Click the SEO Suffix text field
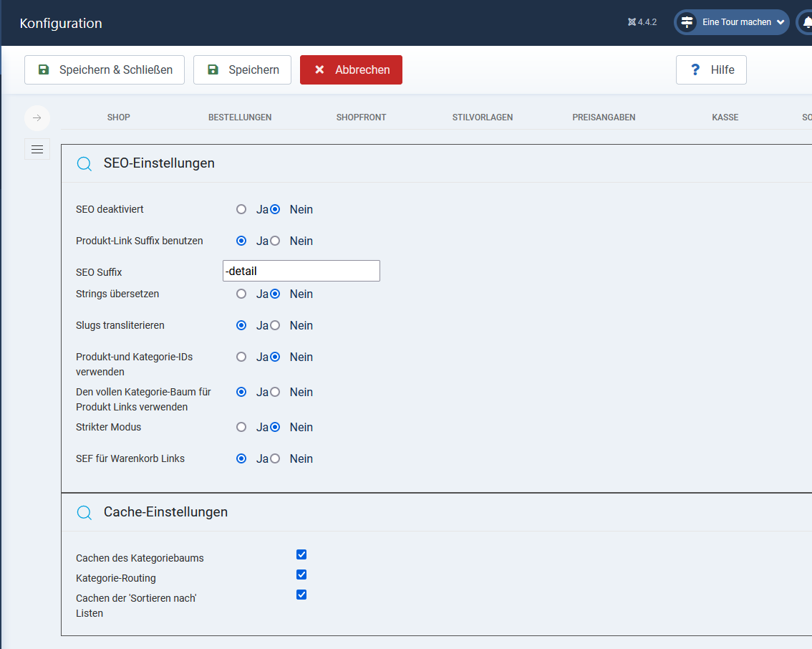The width and height of the screenshot is (812, 649). tap(301, 271)
